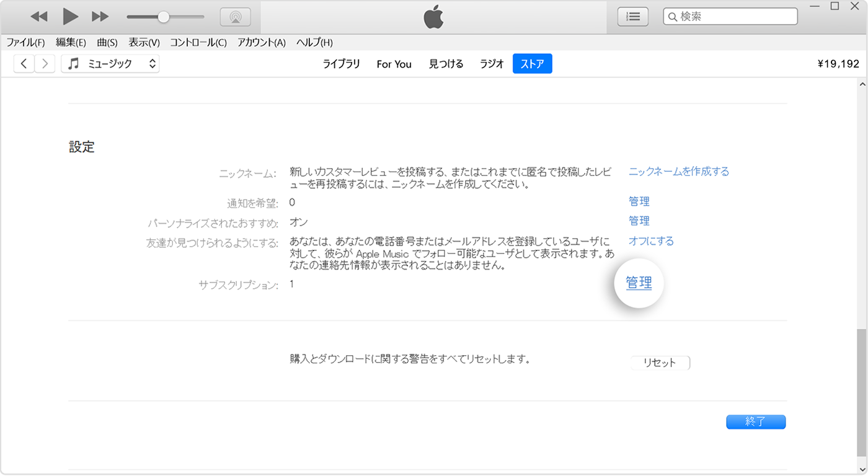
Task: Click the ニックネームを作成する link
Action: pyautogui.click(x=678, y=171)
